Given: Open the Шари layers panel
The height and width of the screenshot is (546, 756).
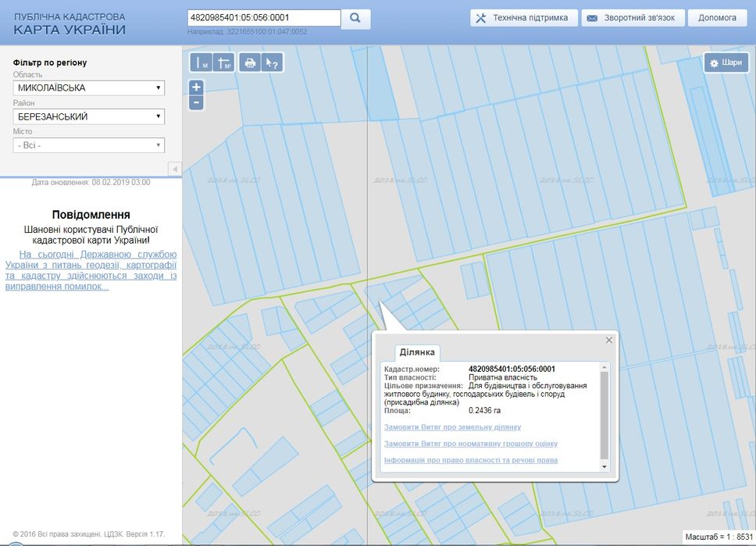Looking at the screenshot, I should click(726, 62).
